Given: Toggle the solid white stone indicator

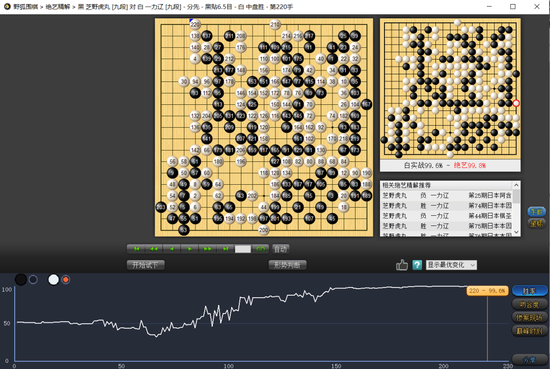Looking at the screenshot, I should (53, 280).
